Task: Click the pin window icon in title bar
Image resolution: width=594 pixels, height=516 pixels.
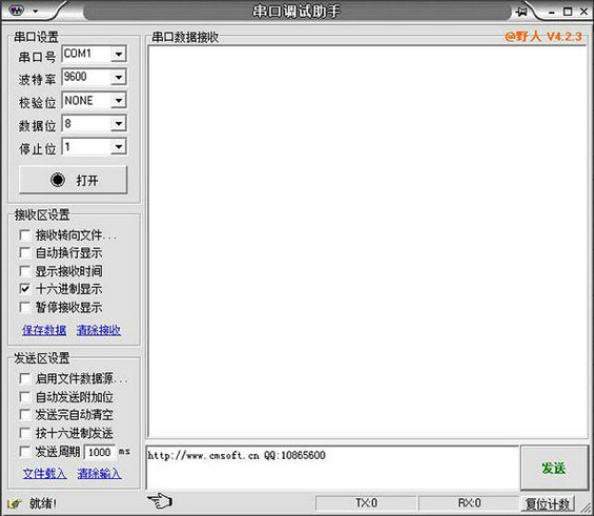Action: pos(521,12)
